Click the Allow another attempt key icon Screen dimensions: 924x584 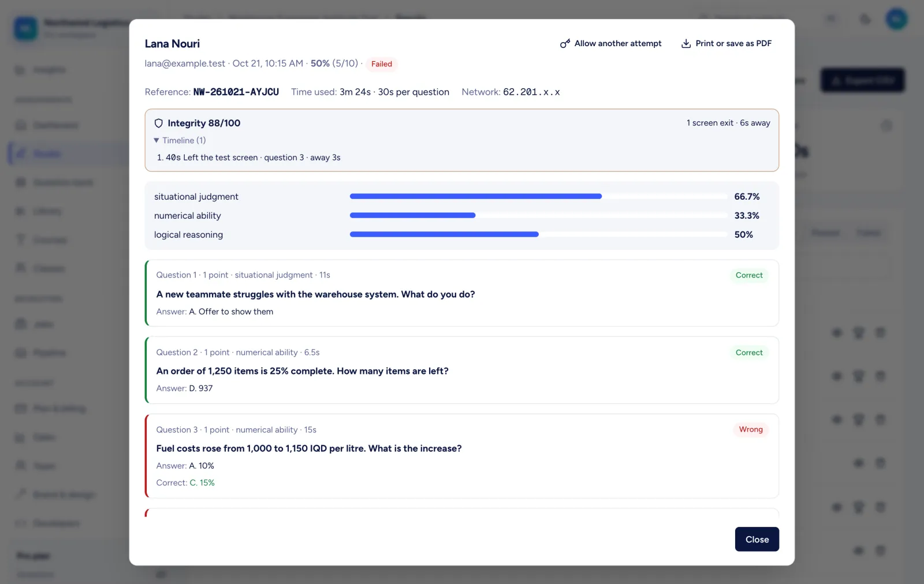(x=565, y=43)
